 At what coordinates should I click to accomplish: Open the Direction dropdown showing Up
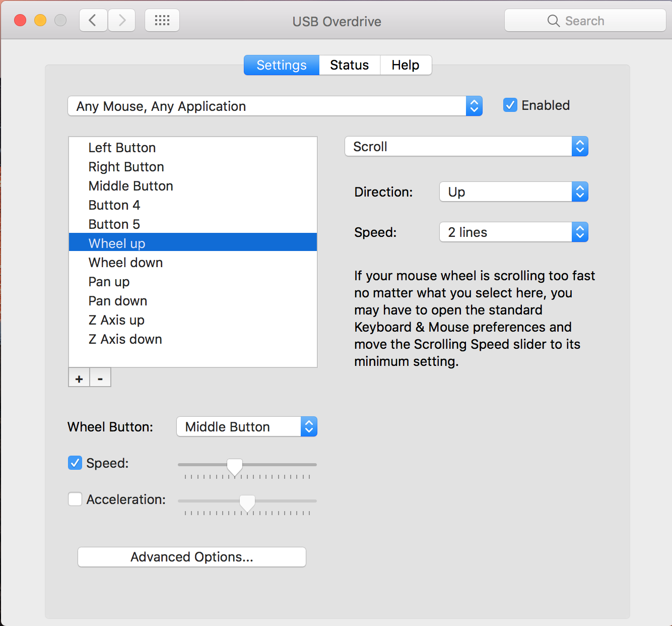tap(514, 192)
